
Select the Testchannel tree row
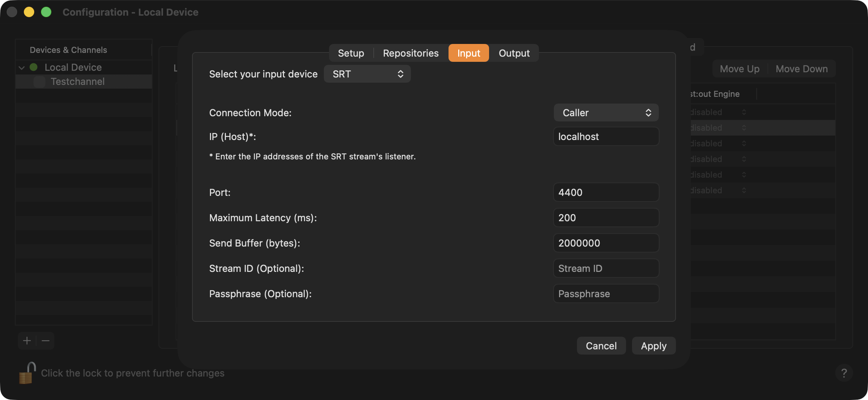pyautogui.click(x=84, y=82)
